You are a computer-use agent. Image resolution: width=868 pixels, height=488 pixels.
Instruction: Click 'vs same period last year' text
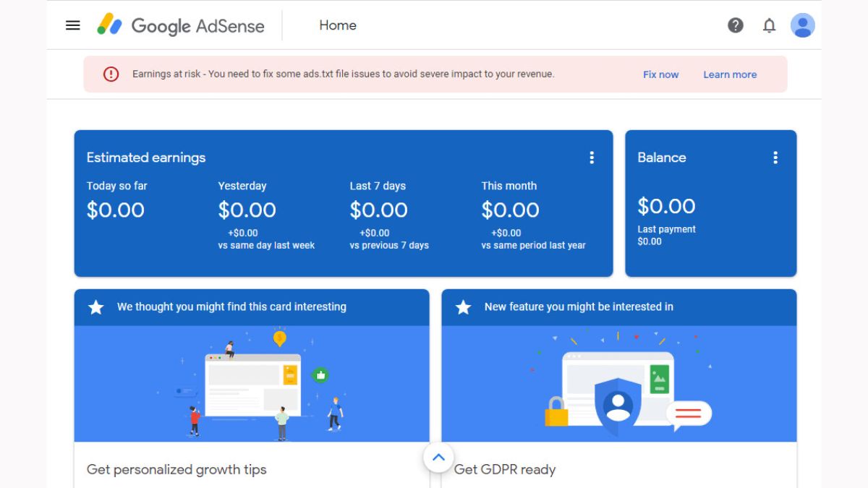tap(534, 245)
